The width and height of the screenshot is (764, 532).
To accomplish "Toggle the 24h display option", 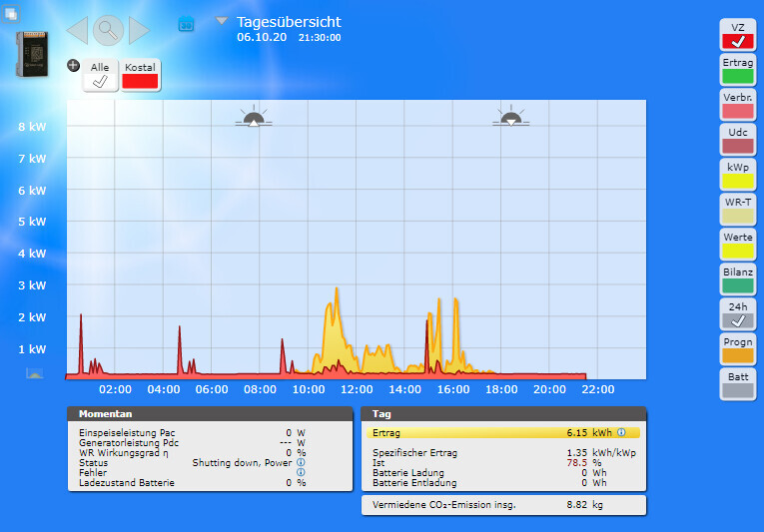I will (738, 314).
